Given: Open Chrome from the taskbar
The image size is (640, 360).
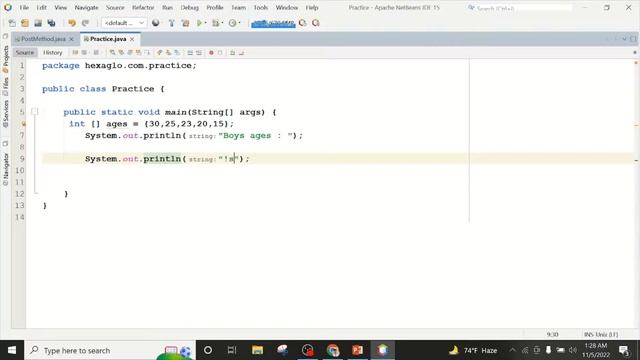Looking at the screenshot, I should click(333, 350).
